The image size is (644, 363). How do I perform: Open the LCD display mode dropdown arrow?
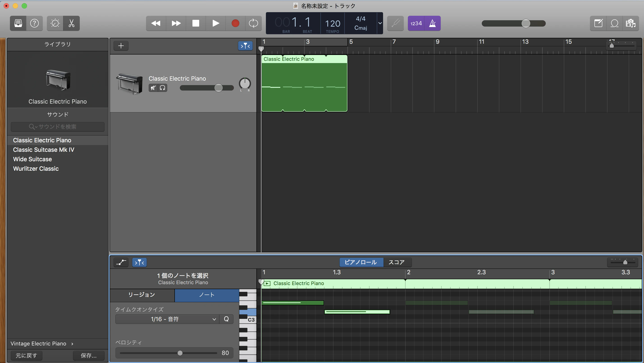[x=380, y=23]
